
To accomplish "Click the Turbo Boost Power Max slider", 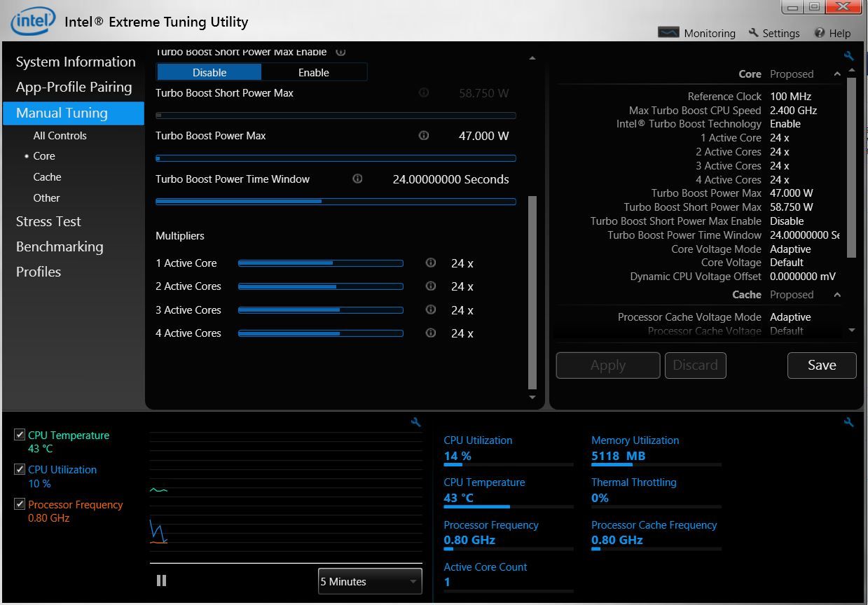I will tap(336, 158).
